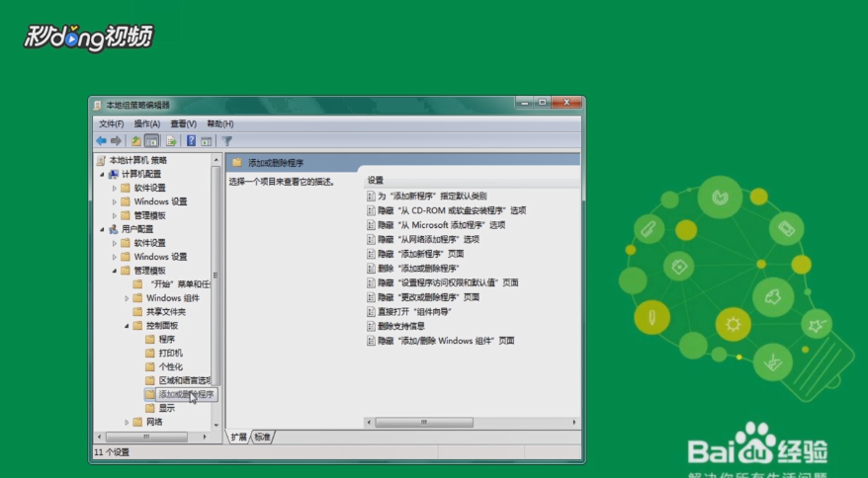Image resolution: width=868 pixels, height=478 pixels.
Task: Click the blue Help question mark icon
Action: pos(191,141)
